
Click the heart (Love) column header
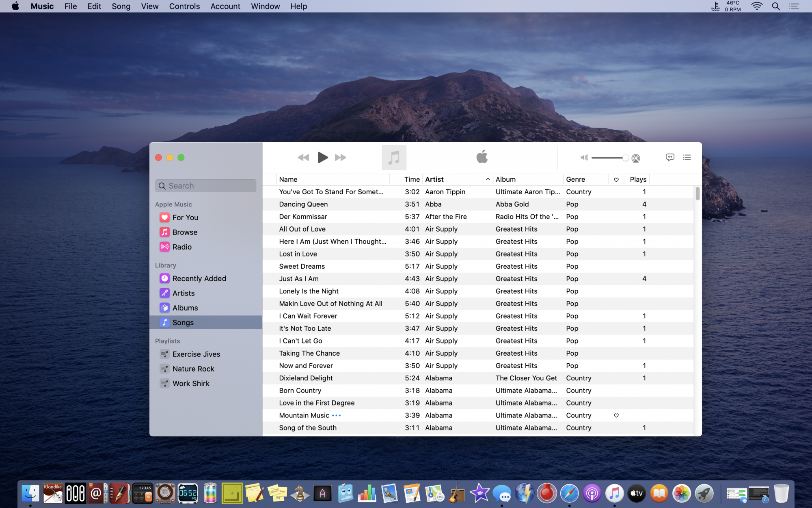coord(616,180)
